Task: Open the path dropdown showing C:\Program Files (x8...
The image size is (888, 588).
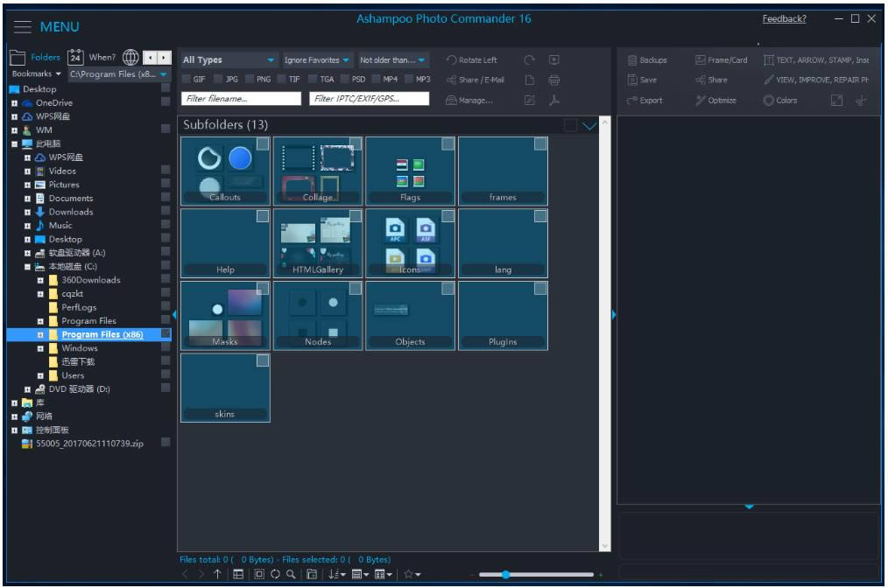Action: coord(118,74)
